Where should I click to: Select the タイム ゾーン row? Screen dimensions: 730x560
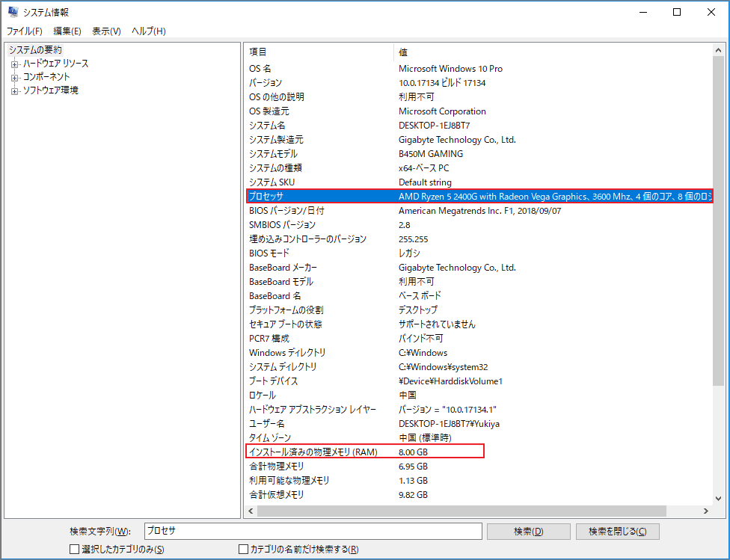coord(479,437)
